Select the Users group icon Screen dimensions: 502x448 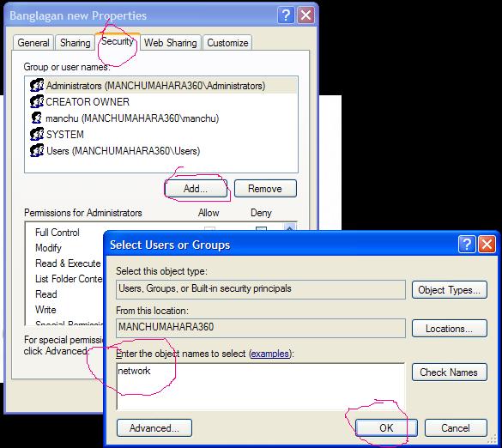click(37, 150)
